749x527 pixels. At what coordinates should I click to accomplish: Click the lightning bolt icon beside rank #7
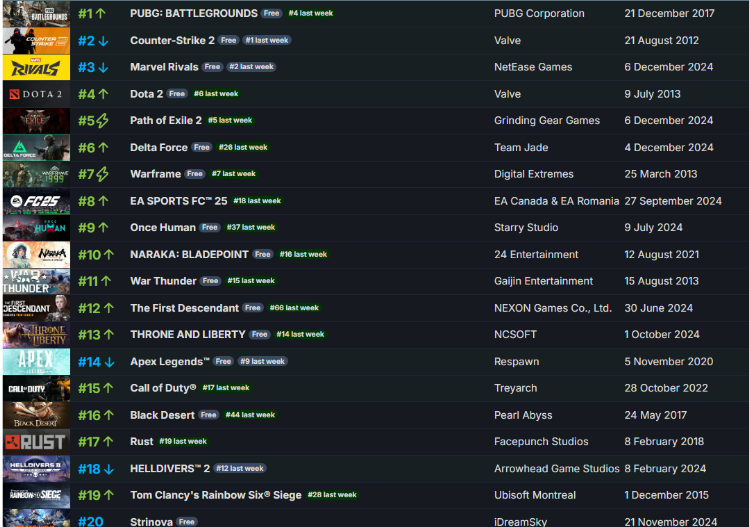pos(102,174)
